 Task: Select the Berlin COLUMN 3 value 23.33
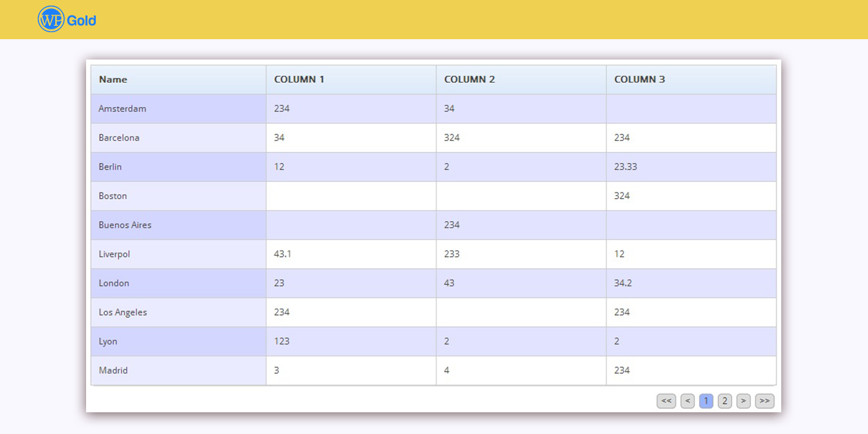[x=625, y=167]
